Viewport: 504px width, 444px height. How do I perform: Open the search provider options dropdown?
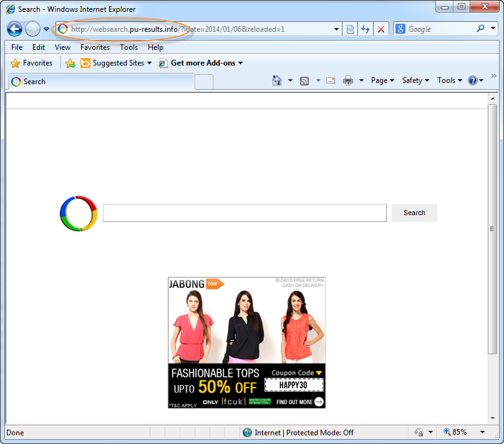click(x=493, y=28)
